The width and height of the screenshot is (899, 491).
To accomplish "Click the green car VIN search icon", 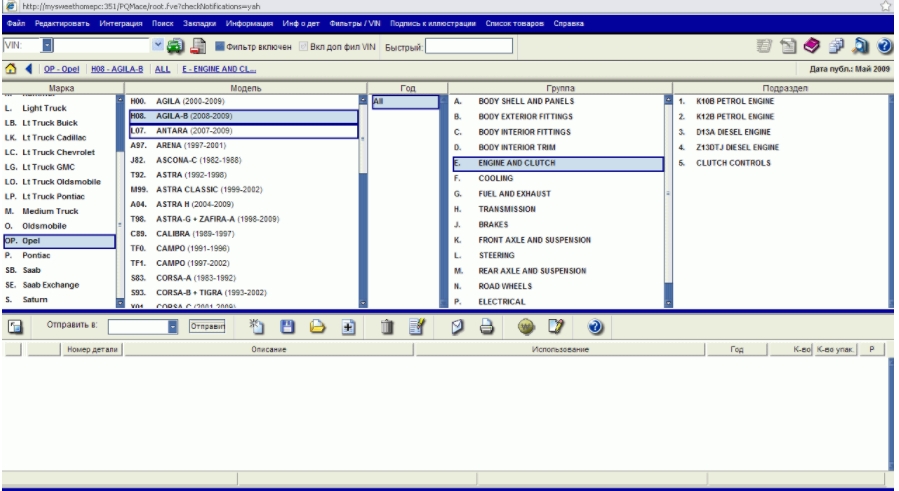I will (175, 46).
